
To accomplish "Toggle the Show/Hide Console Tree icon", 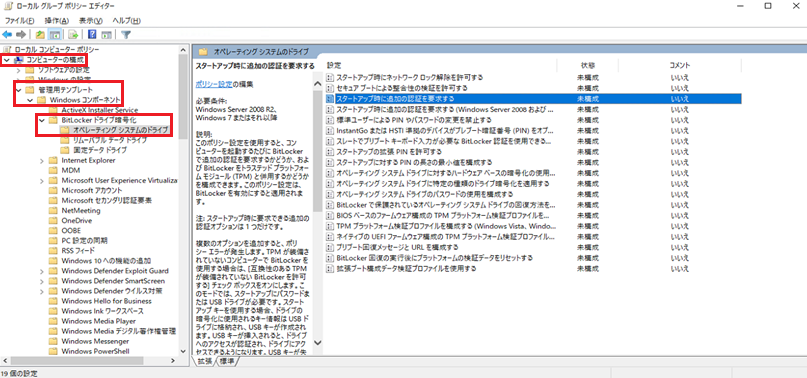I will [x=54, y=35].
